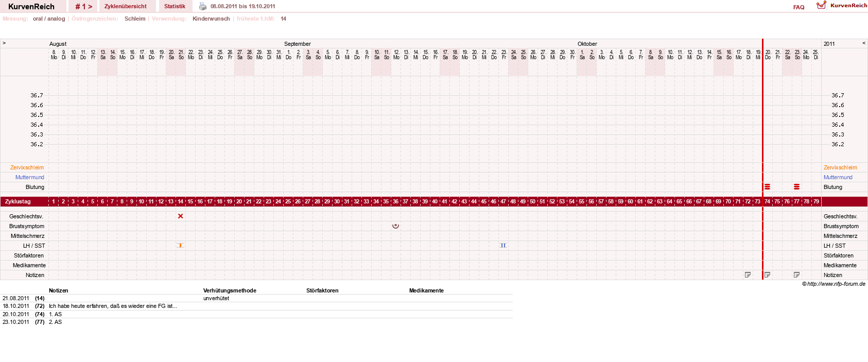Click the '2. AS' note from 23.10.2011
868x362 pixels.
click(x=55, y=322)
